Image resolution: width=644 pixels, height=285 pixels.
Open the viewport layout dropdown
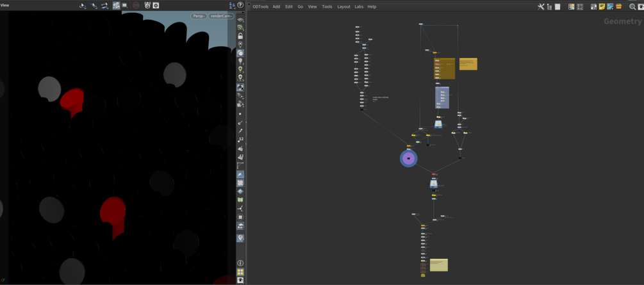pos(232,5)
